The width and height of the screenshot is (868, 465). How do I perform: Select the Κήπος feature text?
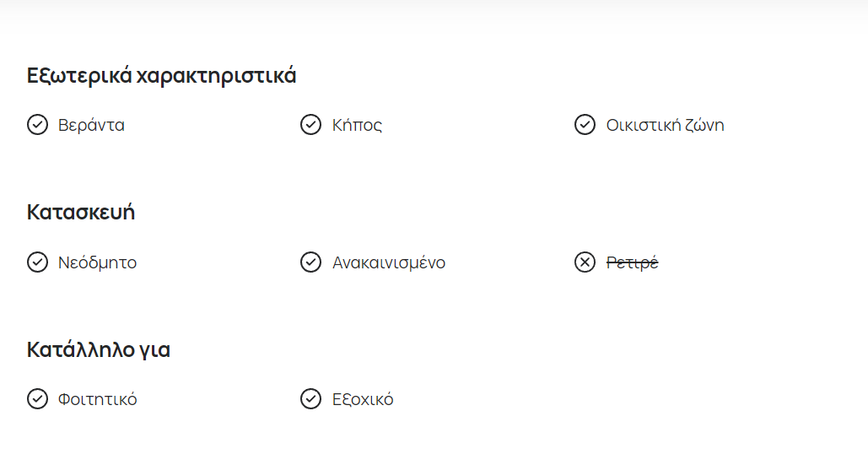click(x=357, y=125)
